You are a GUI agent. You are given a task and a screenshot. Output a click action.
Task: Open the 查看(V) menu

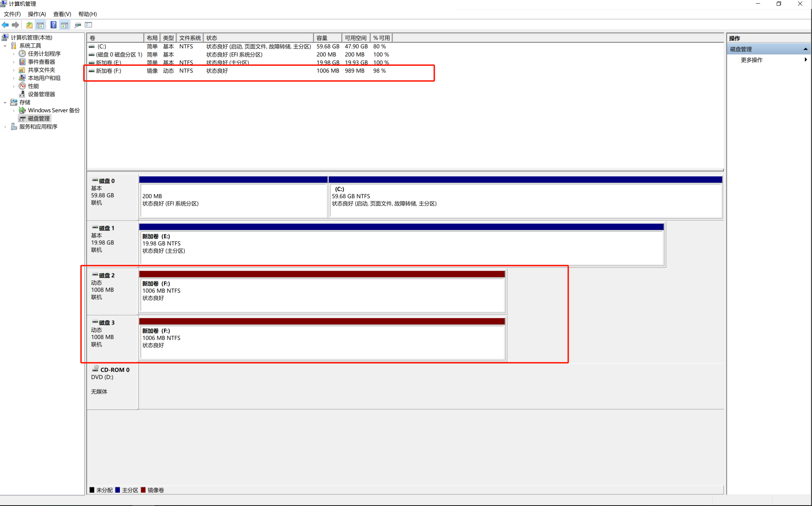coord(62,14)
